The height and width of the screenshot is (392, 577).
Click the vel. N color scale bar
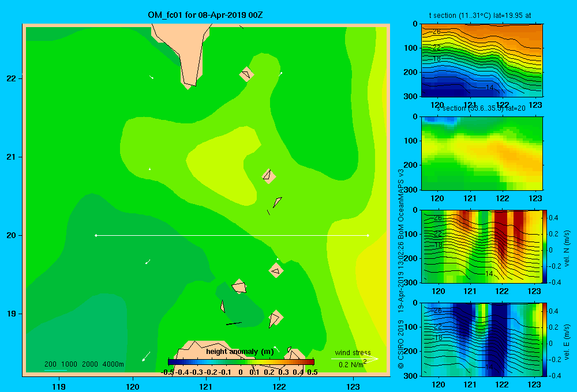click(545, 246)
